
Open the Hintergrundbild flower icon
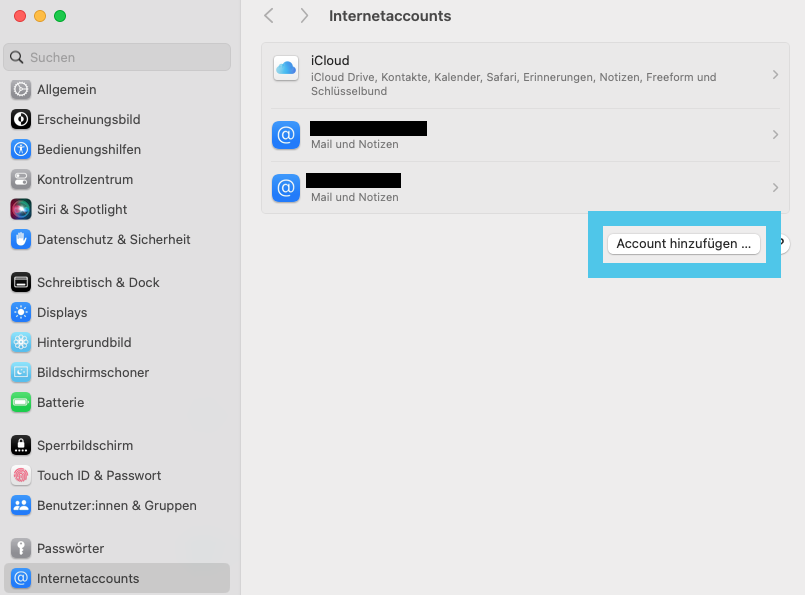click(x=21, y=342)
